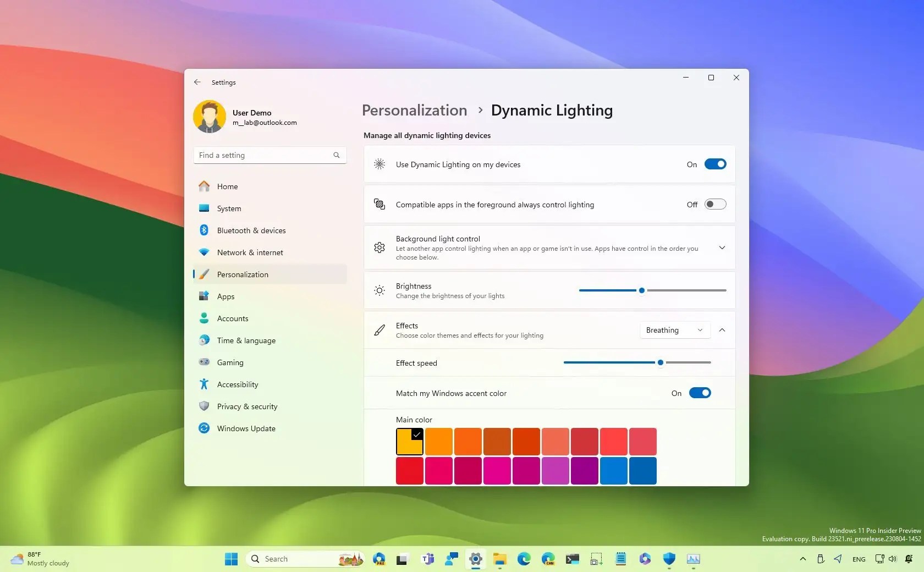Open the Brightness sun icon
Viewport: 924px width, 572px height.
(379, 290)
